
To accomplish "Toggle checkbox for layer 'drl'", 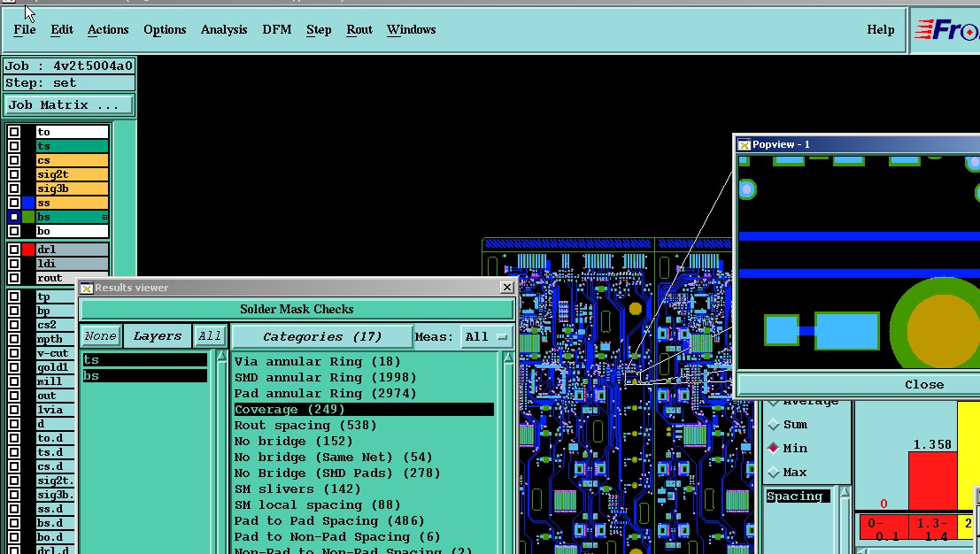I will [14, 250].
